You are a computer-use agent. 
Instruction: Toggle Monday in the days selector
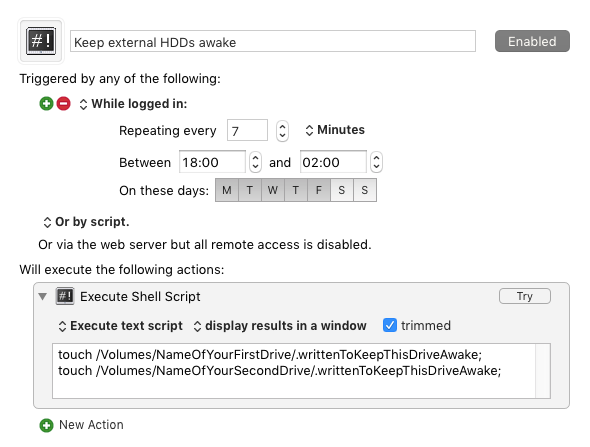(227, 190)
